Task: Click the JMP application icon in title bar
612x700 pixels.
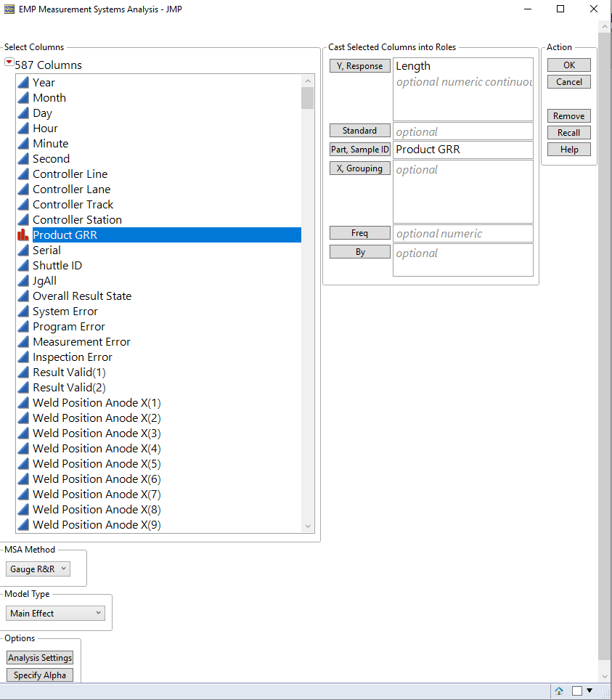Action: tap(9, 9)
